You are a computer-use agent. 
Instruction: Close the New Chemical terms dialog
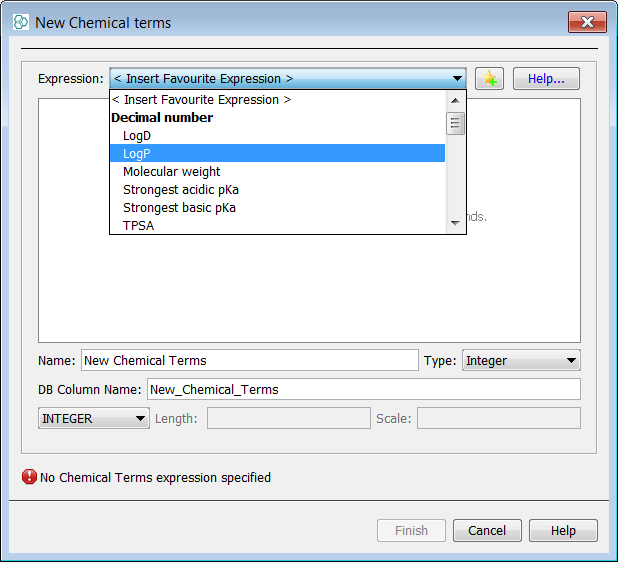pos(586,22)
